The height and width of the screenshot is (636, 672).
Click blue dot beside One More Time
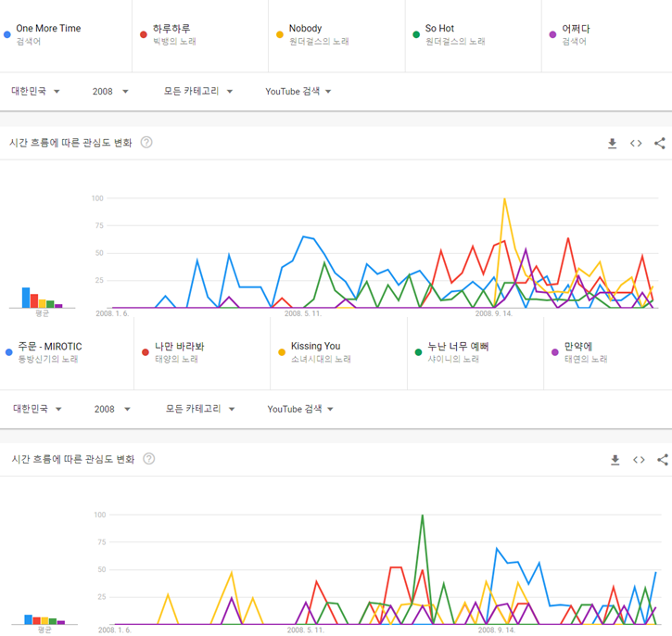pyautogui.click(x=6, y=34)
